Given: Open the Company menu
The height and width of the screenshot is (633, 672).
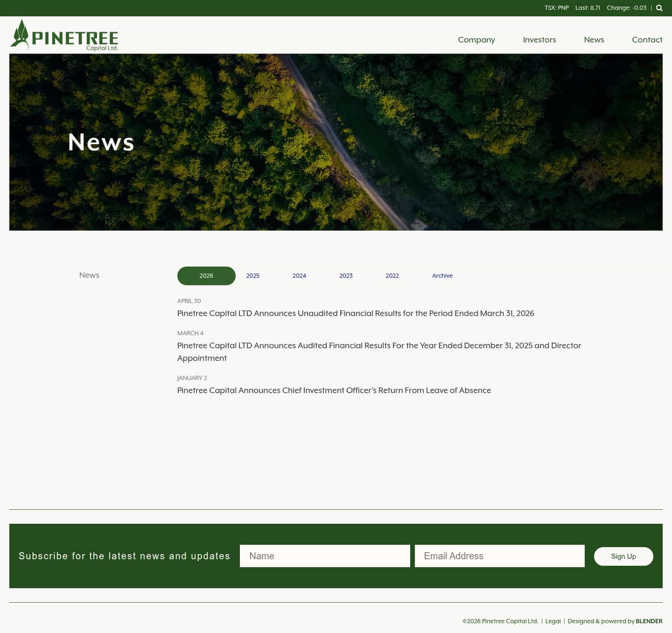Looking at the screenshot, I should pos(476,40).
